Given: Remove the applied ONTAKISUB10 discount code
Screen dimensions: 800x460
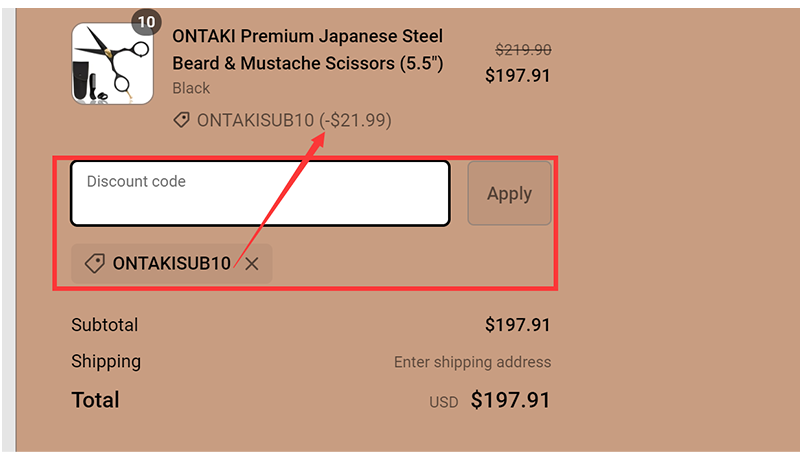Looking at the screenshot, I should (252, 263).
